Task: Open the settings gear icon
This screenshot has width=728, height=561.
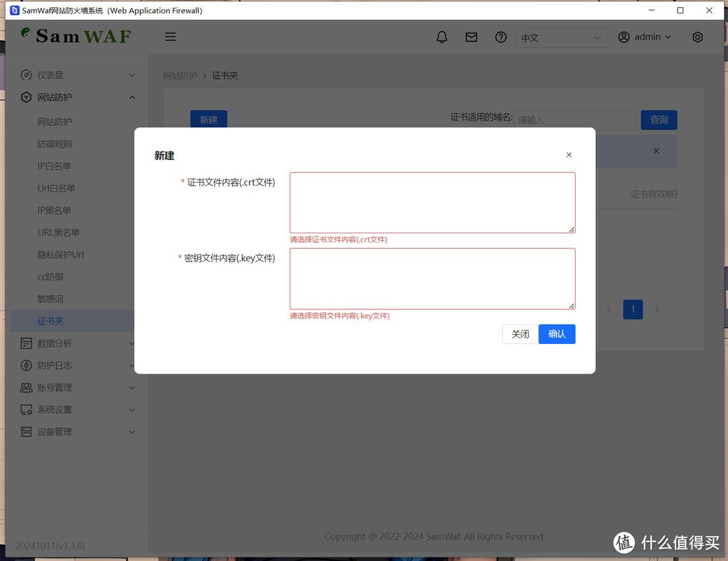Action: pos(698,37)
